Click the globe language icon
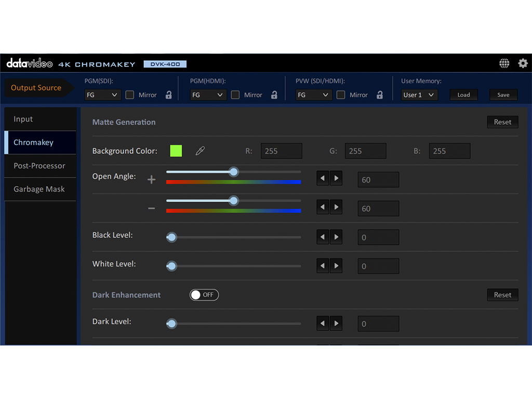 click(504, 63)
